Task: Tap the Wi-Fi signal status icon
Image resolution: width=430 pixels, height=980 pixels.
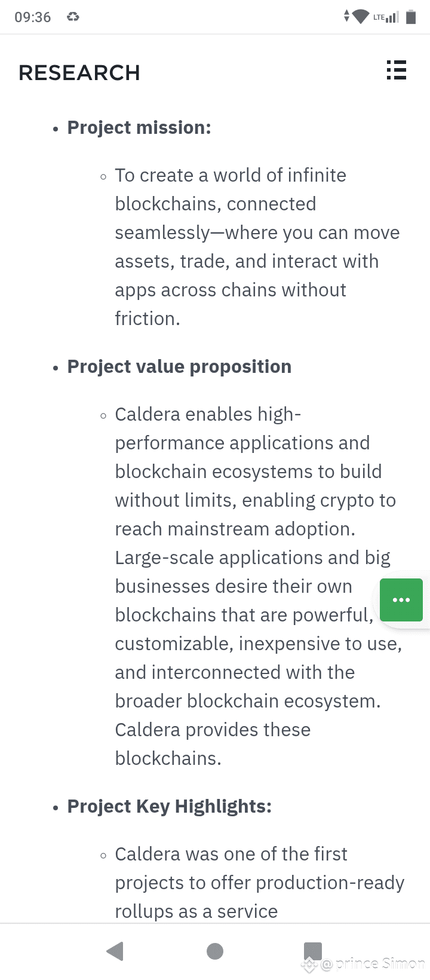Action: 361,17
